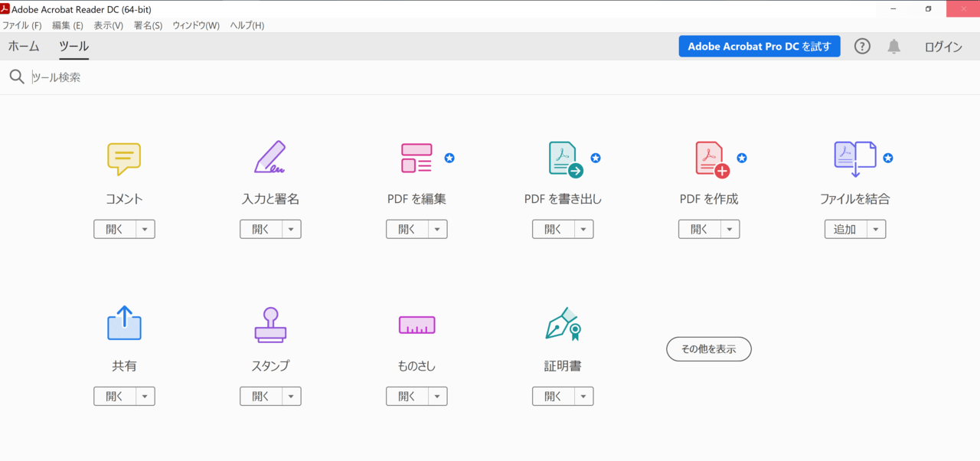This screenshot has width=980, height=461.
Task: Click the ものさし label text
Action: (x=416, y=366)
